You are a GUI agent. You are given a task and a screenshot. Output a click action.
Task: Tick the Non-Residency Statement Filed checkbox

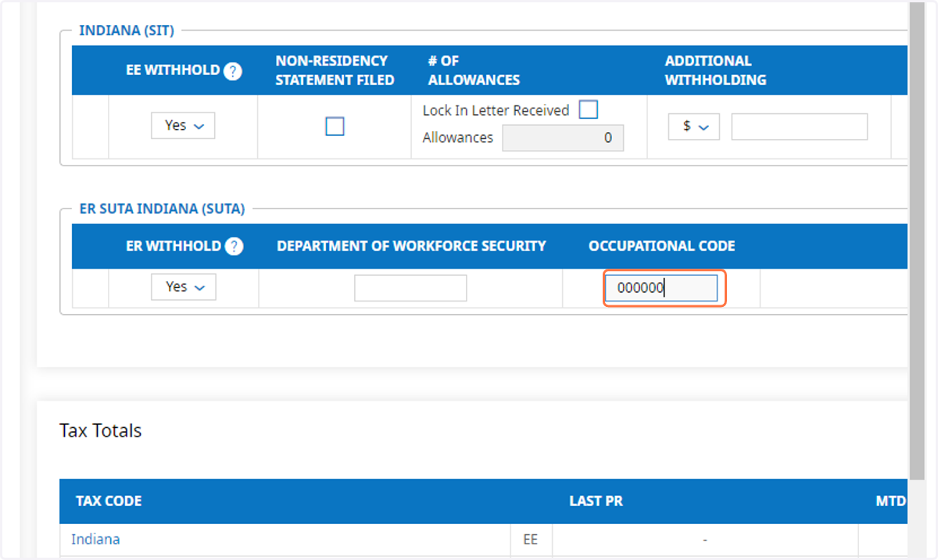pyautogui.click(x=335, y=127)
